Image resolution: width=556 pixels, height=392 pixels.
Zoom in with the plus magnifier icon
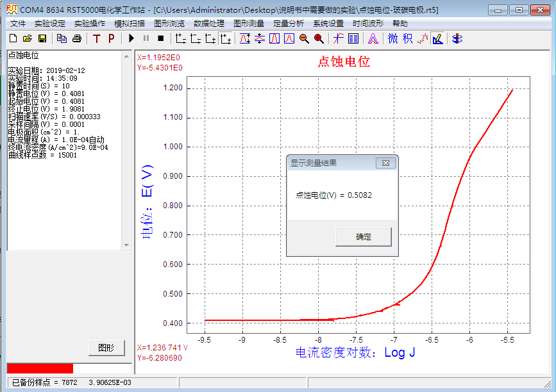[x=318, y=38]
